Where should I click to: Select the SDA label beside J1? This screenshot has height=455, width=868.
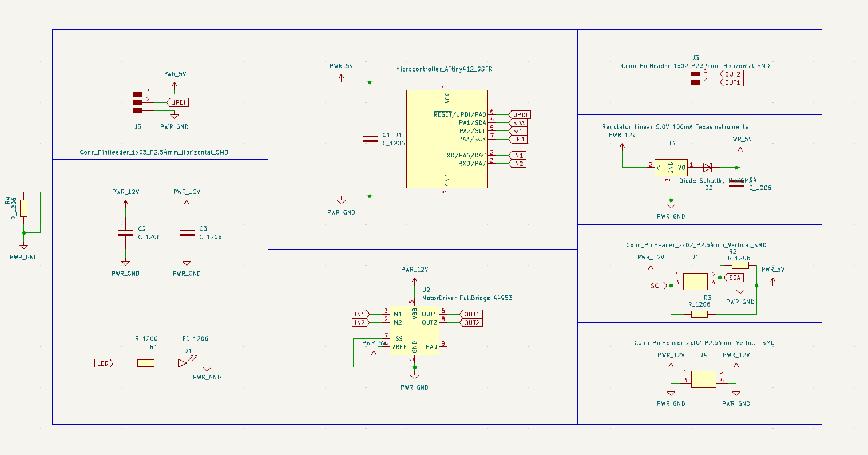734,278
